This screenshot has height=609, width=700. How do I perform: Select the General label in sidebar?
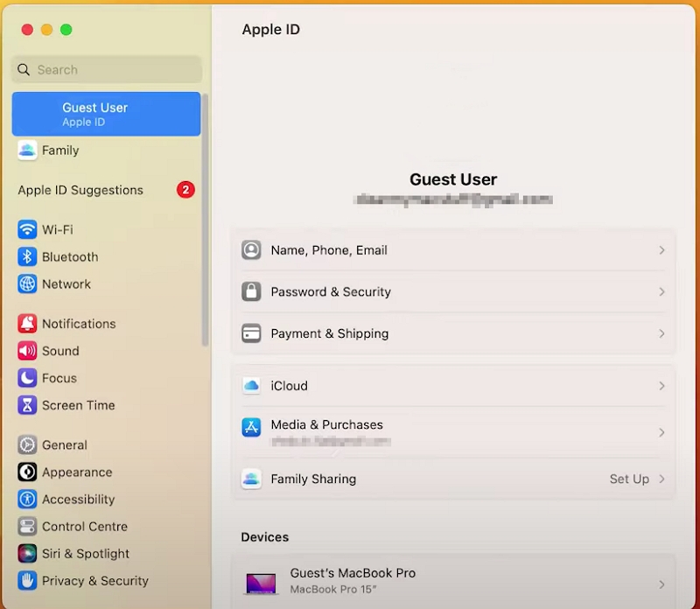[65, 444]
